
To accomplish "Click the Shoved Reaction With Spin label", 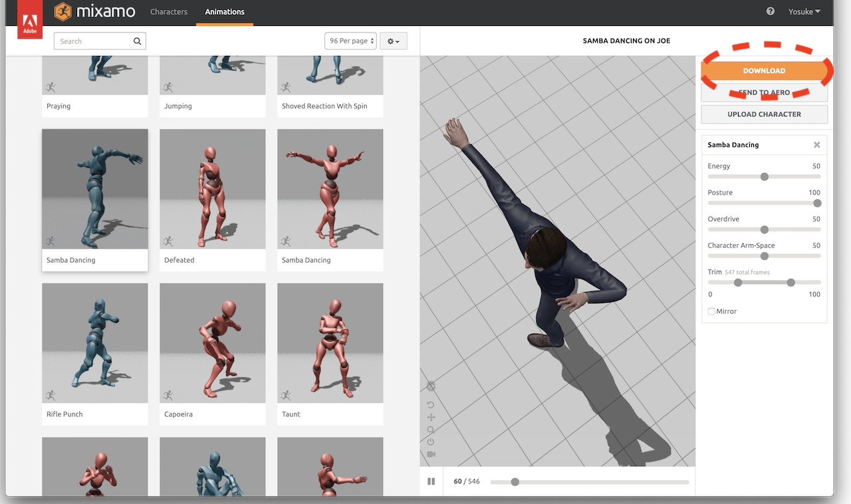I will pyautogui.click(x=324, y=106).
